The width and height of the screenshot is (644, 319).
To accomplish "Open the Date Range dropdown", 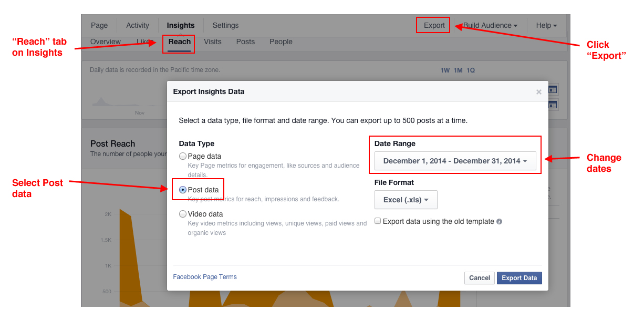I will [455, 161].
